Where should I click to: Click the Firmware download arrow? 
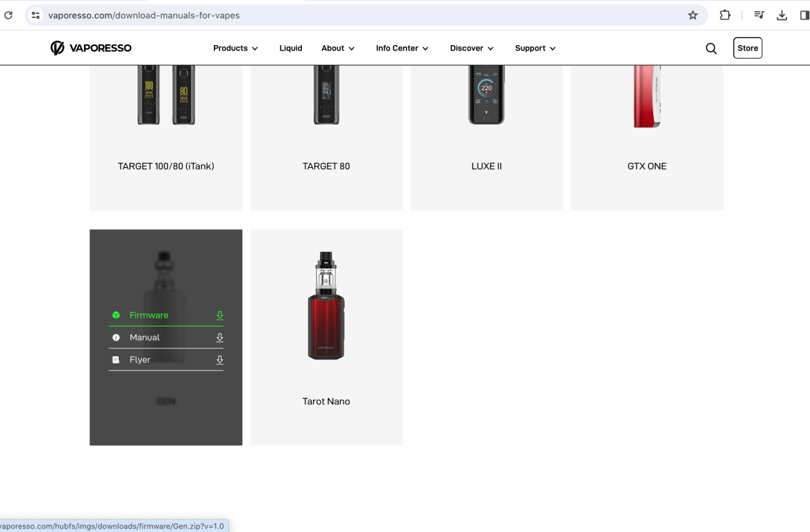pyautogui.click(x=219, y=316)
